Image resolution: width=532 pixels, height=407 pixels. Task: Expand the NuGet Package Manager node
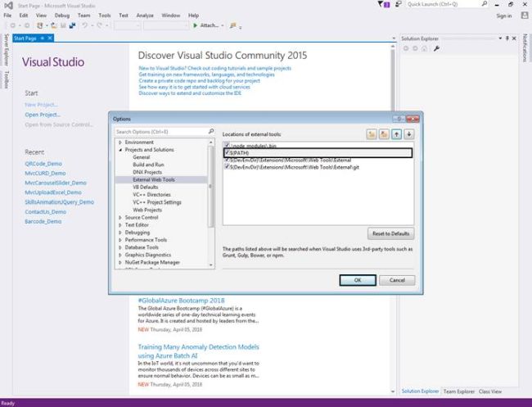pyautogui.click(x=120, y=262)
